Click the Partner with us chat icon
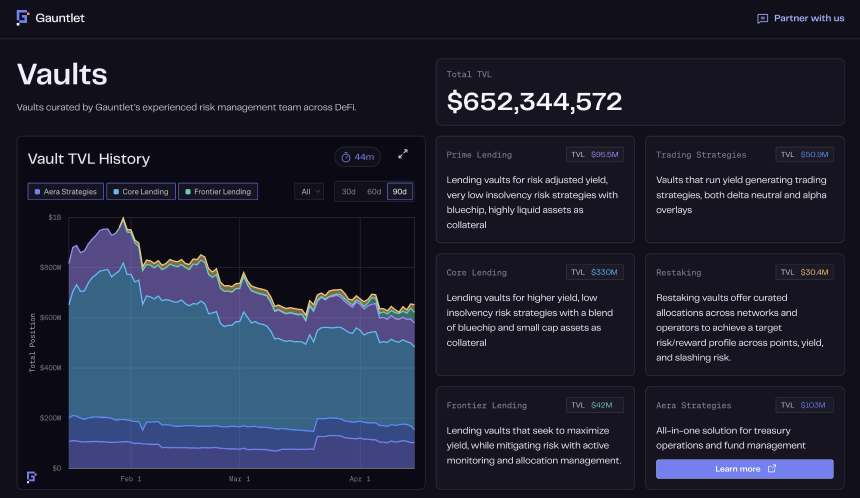This screenshot has height=498, width=860. (x=762, y=18)
